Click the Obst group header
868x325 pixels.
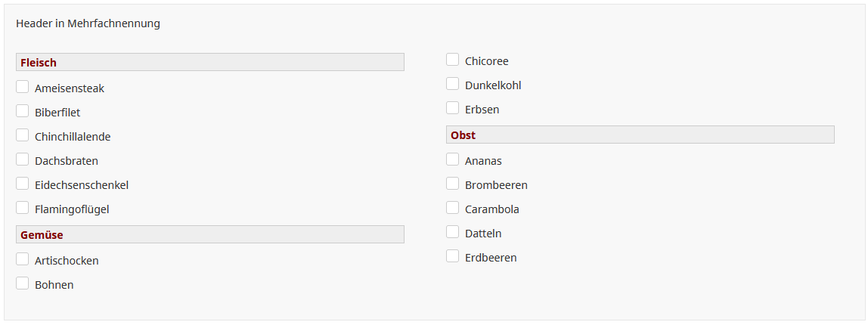pyautogui.click(x=640, y=135)
